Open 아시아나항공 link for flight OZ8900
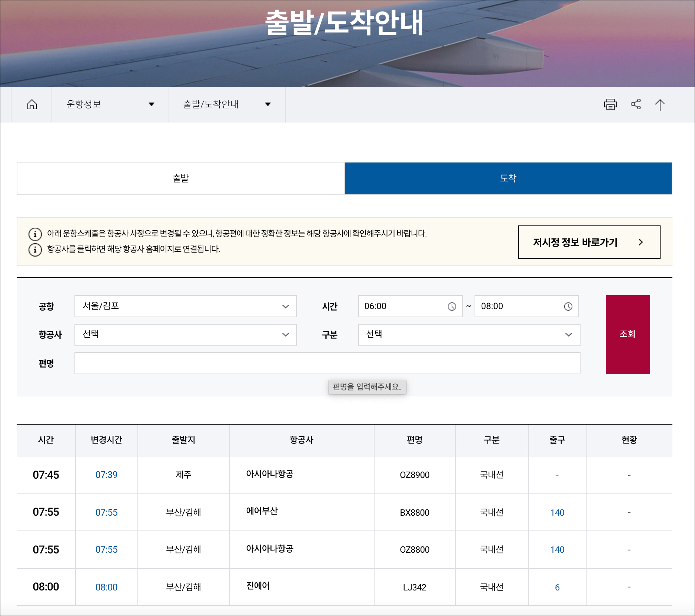The width and height of the screenshot is (695, 616). (x=270, y=474)
